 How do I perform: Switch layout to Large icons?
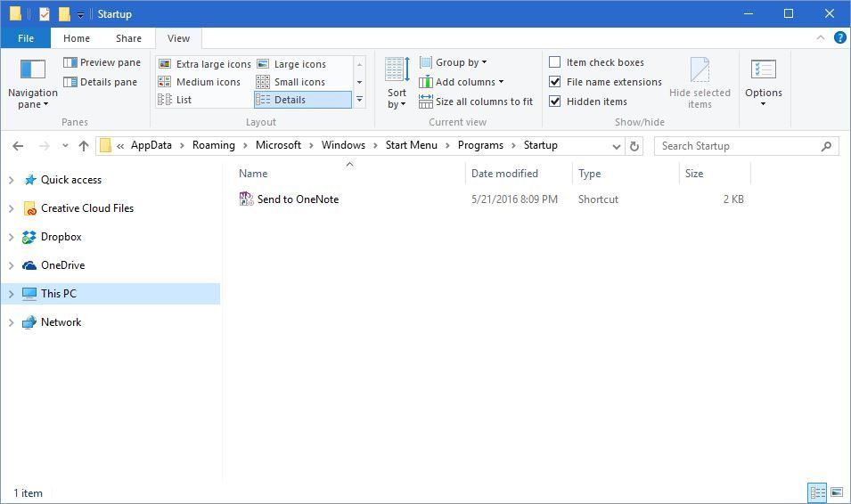point(291,64)
